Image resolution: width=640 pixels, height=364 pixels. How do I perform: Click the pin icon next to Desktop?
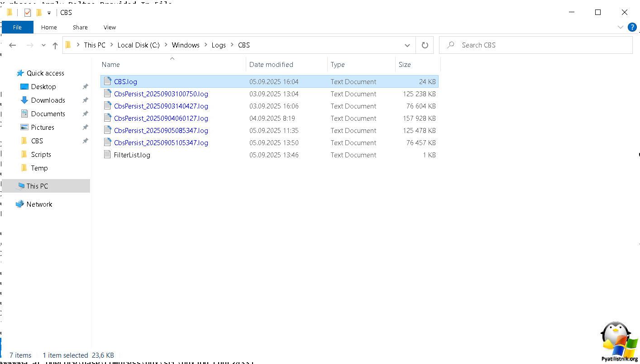click(85, 87)
